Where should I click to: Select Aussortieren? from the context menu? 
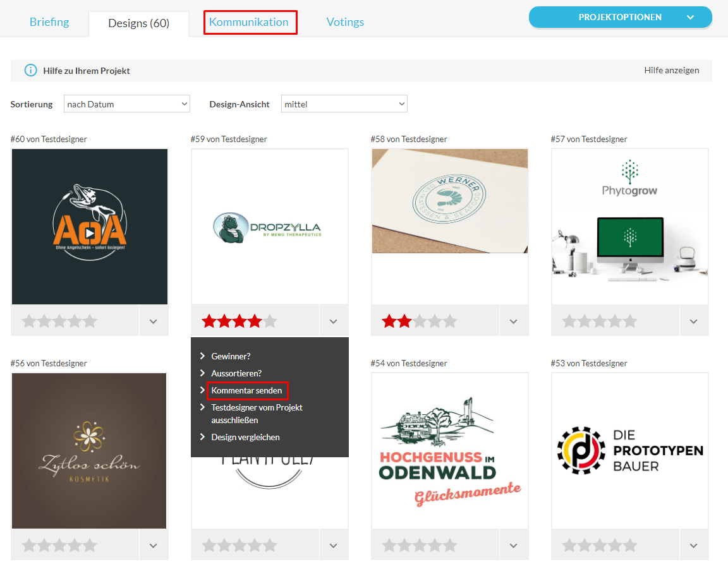coord(236,373)
